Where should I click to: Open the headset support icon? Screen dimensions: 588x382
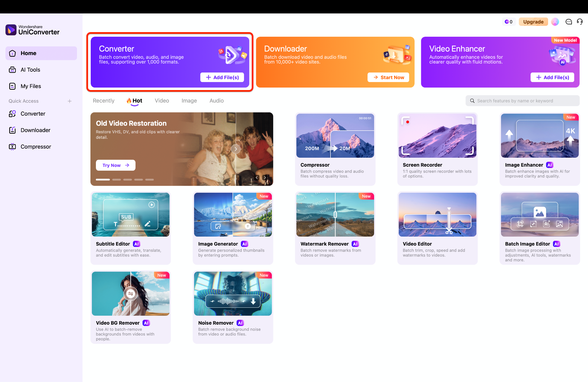click(580, 22)
